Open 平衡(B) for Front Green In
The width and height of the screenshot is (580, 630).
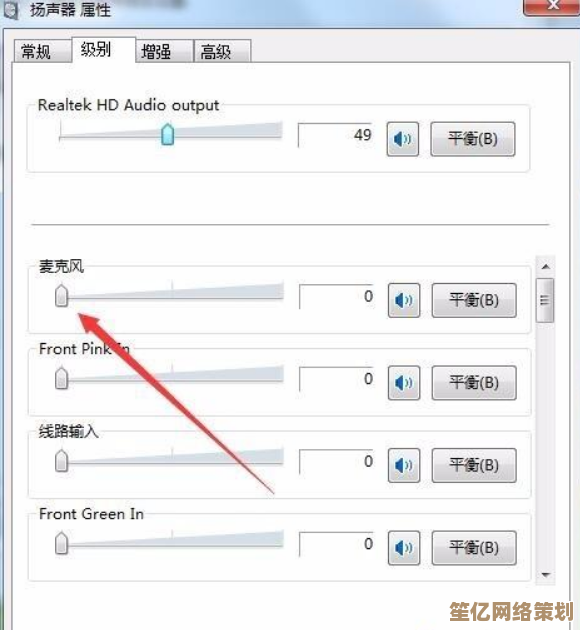point(474,548)
